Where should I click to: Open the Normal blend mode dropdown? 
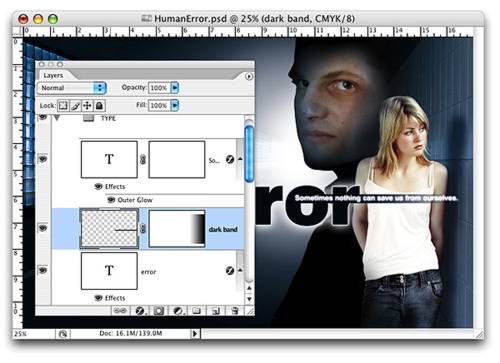tap(72, 88)
